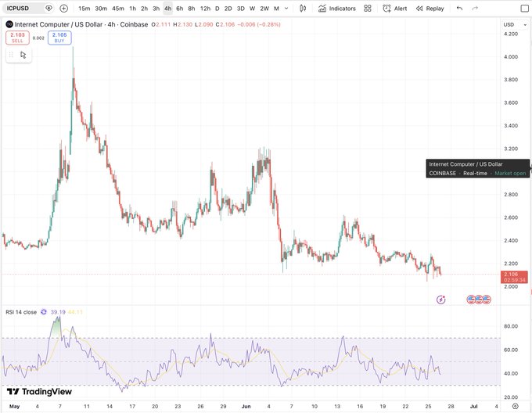Redo the last chart action
The image size is (532, 413).
[475, 9]
